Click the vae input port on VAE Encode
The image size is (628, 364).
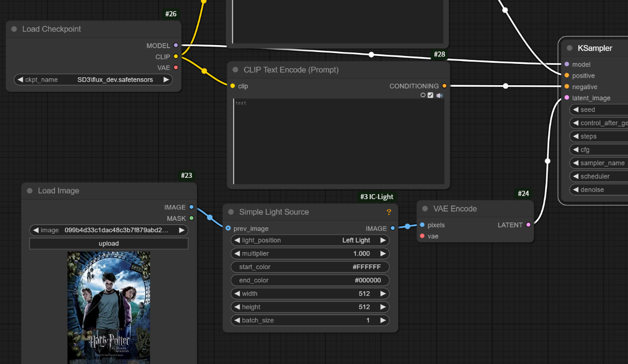(x=422, y=236)
